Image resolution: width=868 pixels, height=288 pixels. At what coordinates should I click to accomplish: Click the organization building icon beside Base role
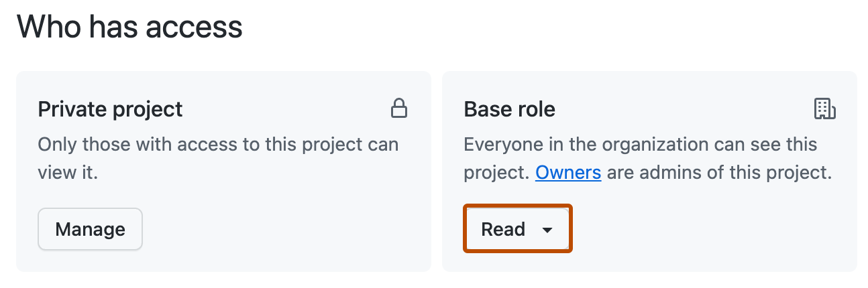click(824, 109)
